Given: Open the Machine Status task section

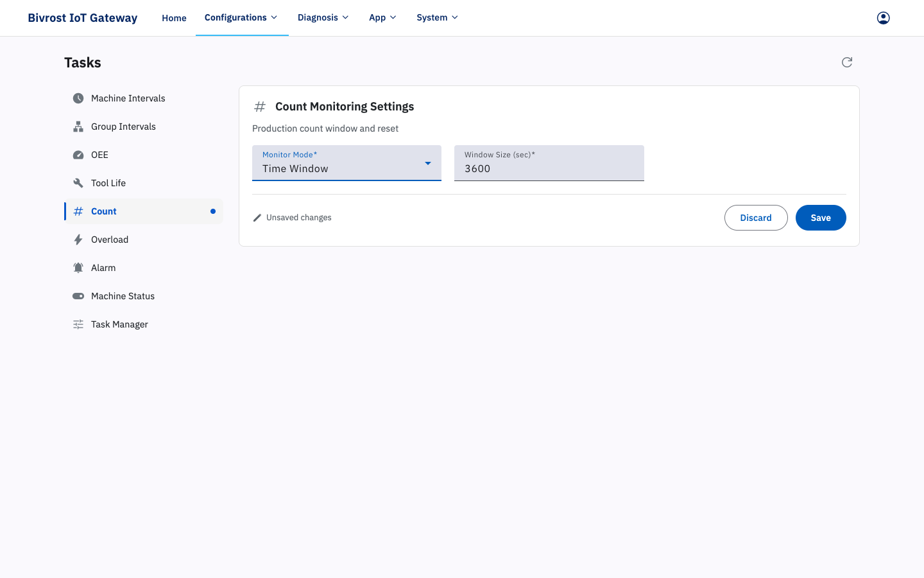Looking at the screenshot, I should [144, 296].
